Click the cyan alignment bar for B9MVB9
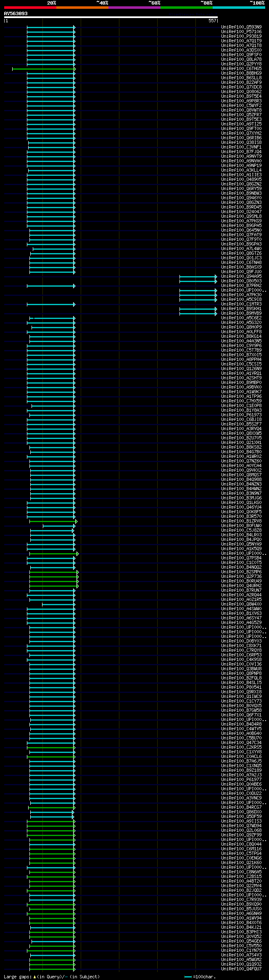The height and width of the screenshot is (980, 269). pyautogui.click(x=198, y=314)
